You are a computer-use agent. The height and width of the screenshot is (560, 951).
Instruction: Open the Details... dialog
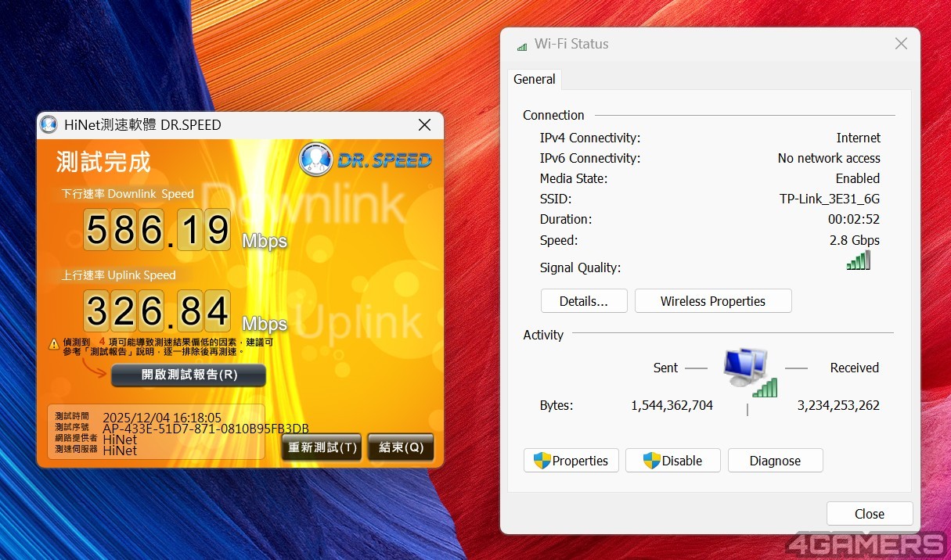point(584,301)
